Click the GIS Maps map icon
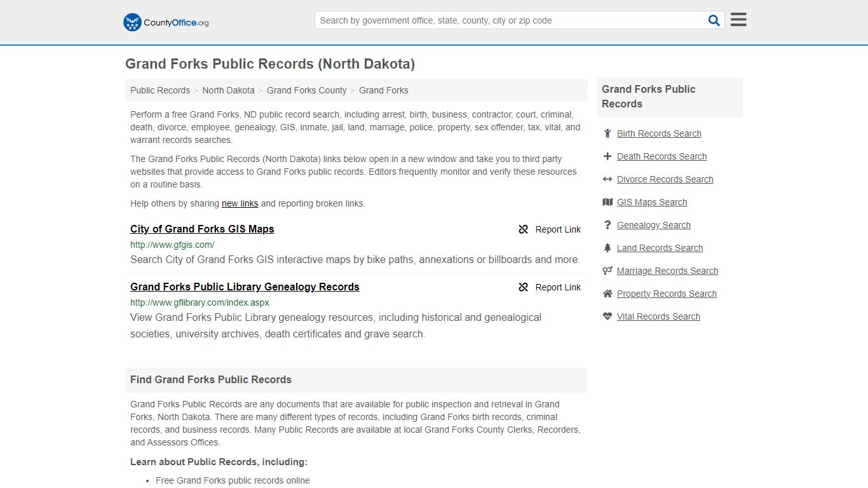The height and width of the screenshot is (488, 868). click(x=607, y=202)
